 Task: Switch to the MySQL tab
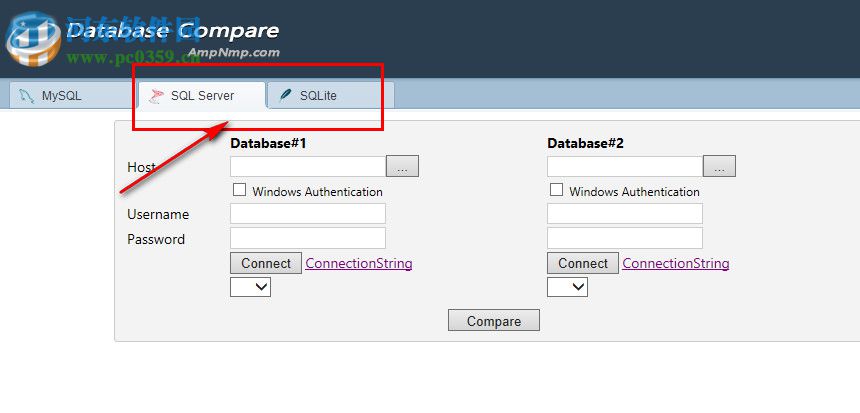point(71,95)
